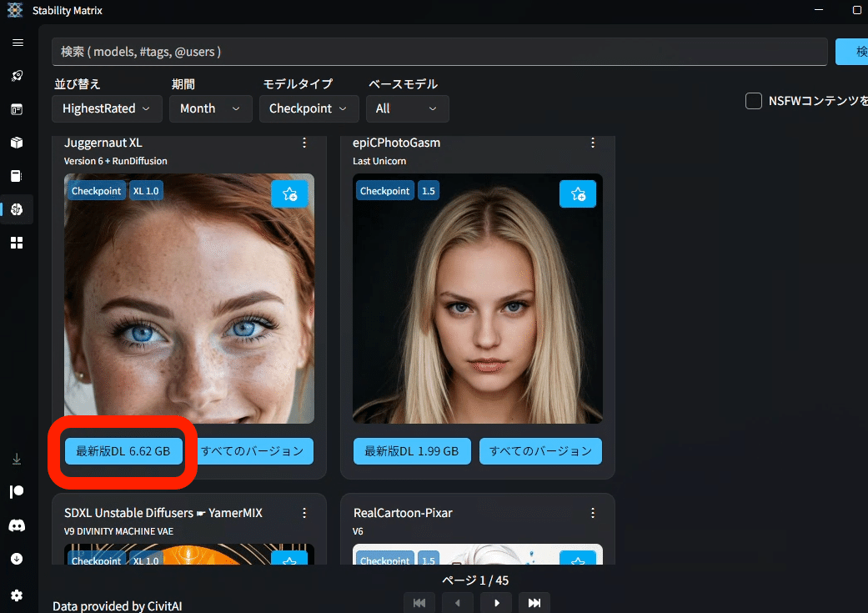
Task: Click the RealCartoon-Pixar title
Action: click(x=403, y=513)
